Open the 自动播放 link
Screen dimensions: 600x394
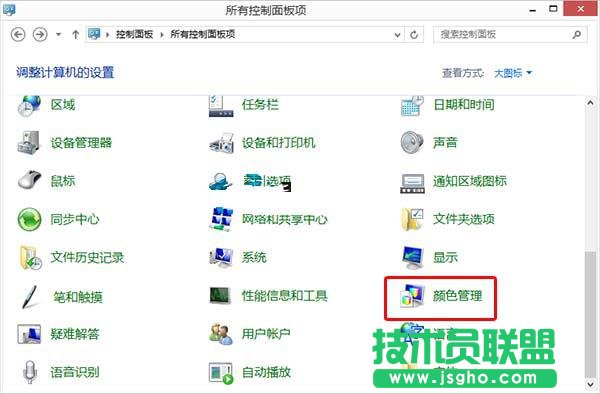tap(266, 372)
